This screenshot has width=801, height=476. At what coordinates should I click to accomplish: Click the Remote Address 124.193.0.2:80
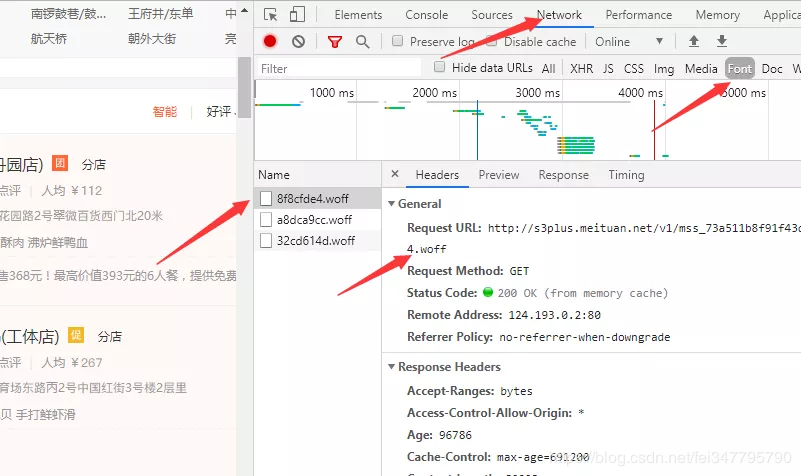555,315
